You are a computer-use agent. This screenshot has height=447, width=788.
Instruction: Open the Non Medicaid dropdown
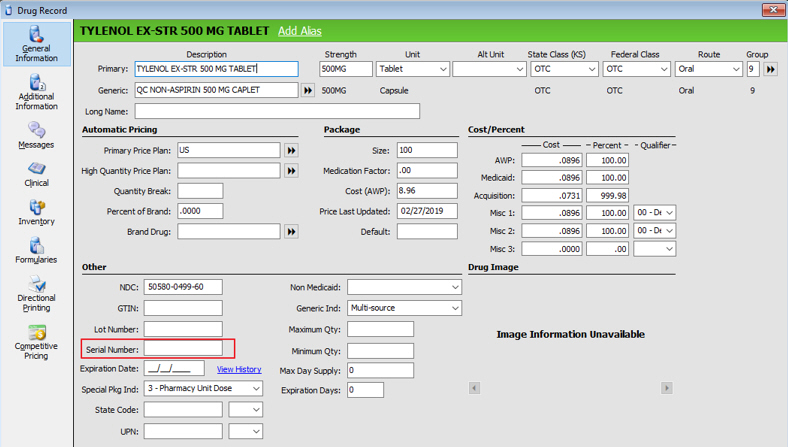pos(405,288)
